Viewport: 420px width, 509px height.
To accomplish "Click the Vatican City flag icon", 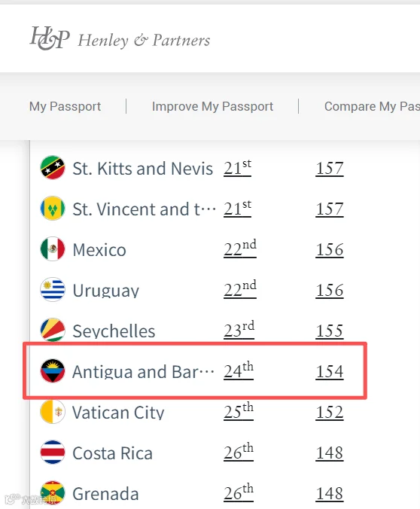I will coord(53,411).
